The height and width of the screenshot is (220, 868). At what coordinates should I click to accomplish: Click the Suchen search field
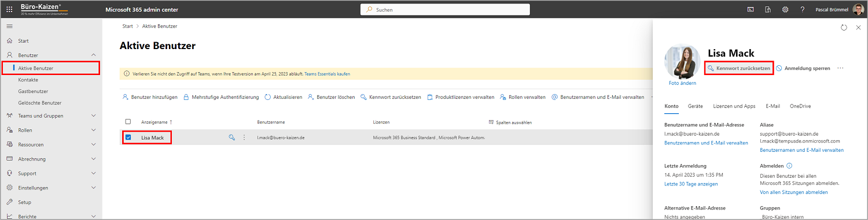pos(445,10)
